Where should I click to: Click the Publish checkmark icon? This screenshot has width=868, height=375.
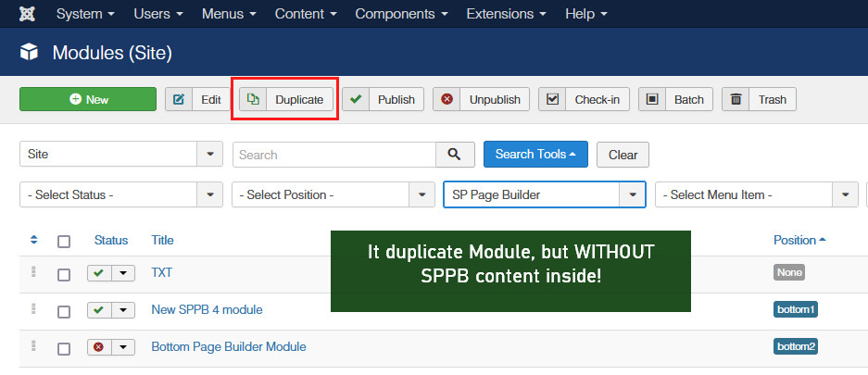click(356, 100)
